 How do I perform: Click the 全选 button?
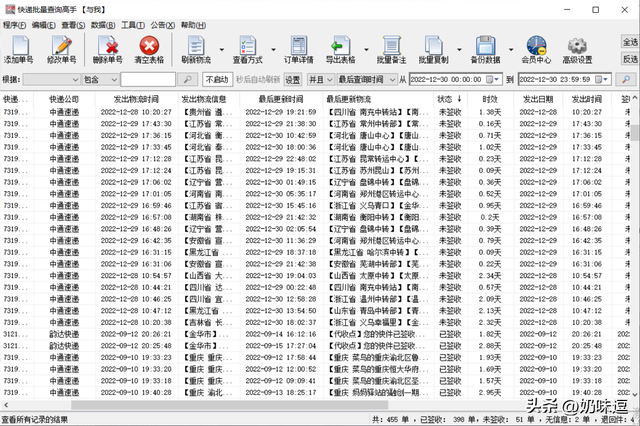(630, 42)
